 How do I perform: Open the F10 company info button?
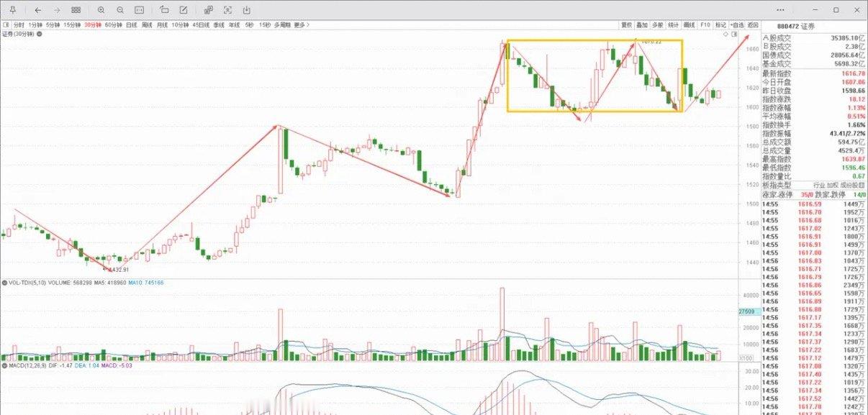point(705,24)
